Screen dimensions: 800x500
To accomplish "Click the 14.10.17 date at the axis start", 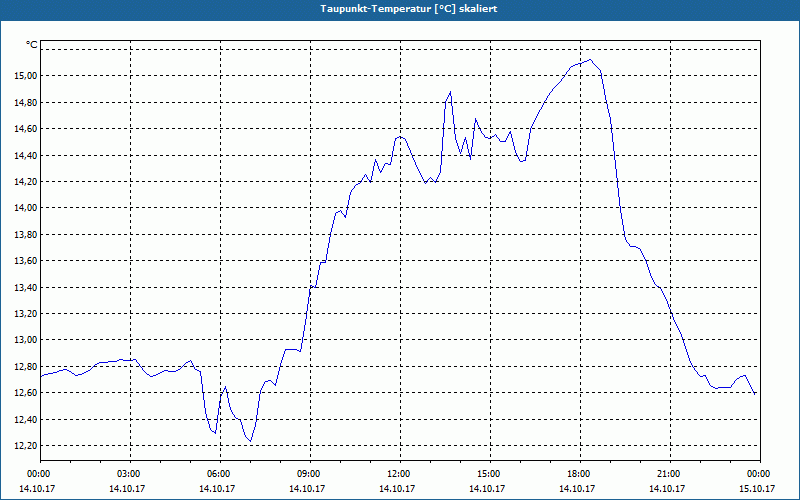I will click(x=37, y=489).
